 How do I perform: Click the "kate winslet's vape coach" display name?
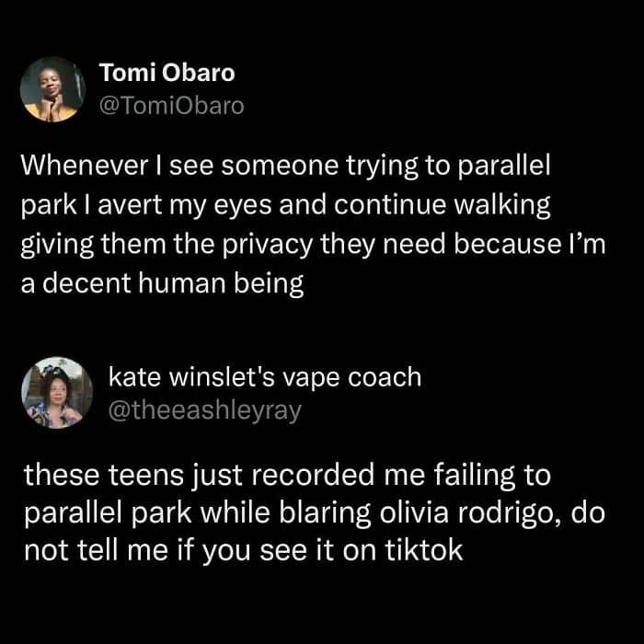264,378
